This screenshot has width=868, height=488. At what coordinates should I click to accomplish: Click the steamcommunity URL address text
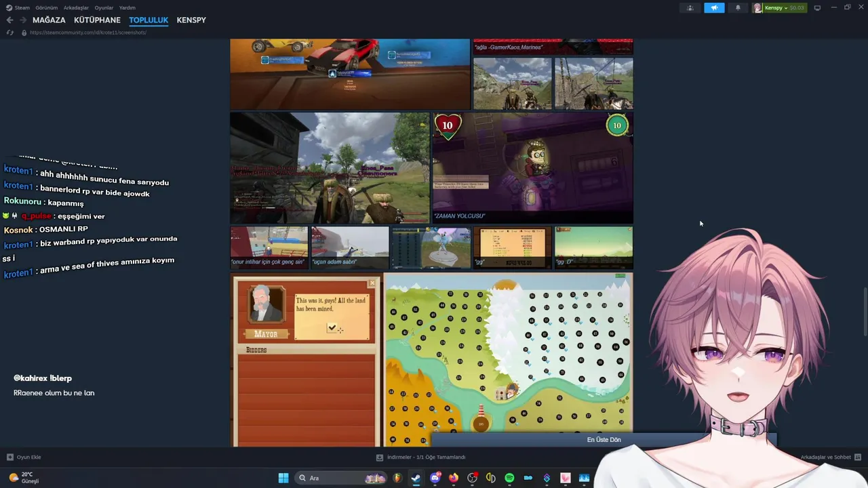coord(88,33)
